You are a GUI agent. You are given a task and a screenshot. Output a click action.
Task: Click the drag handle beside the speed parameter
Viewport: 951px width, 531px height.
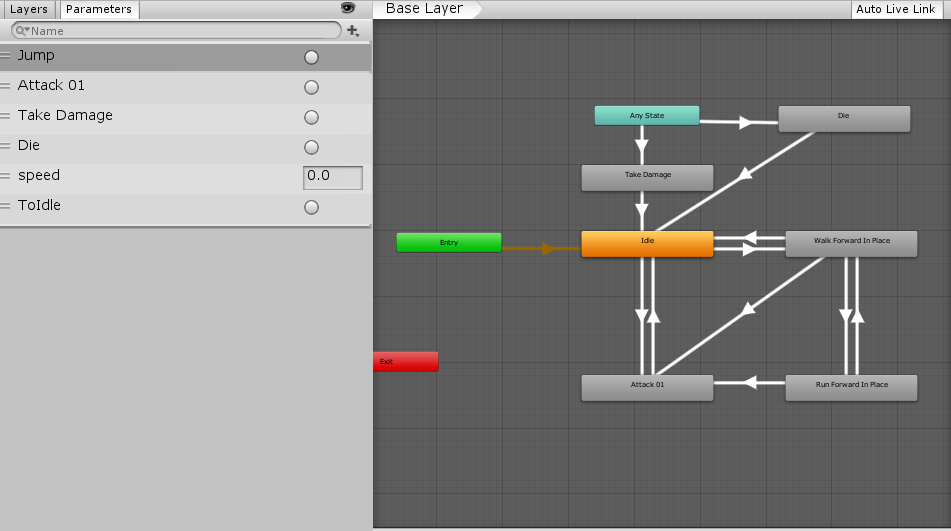pyautogui.click(x=6, y=176)
